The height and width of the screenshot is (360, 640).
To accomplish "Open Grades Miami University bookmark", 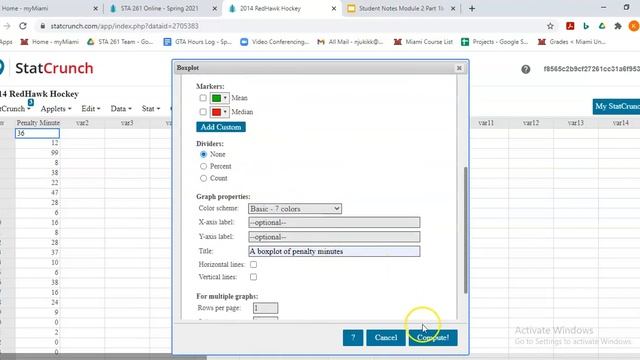I will [x=572, y=42].
